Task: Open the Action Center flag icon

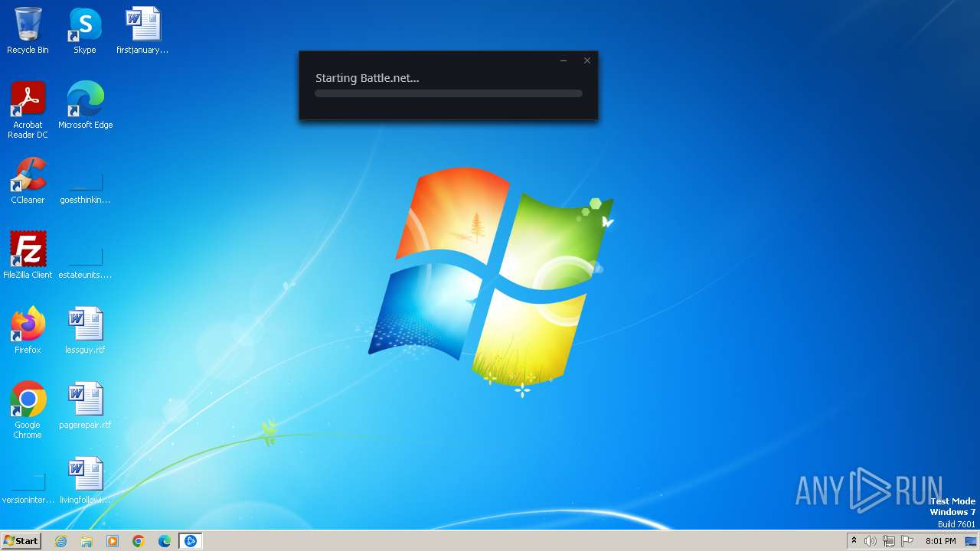Action: 907,541
